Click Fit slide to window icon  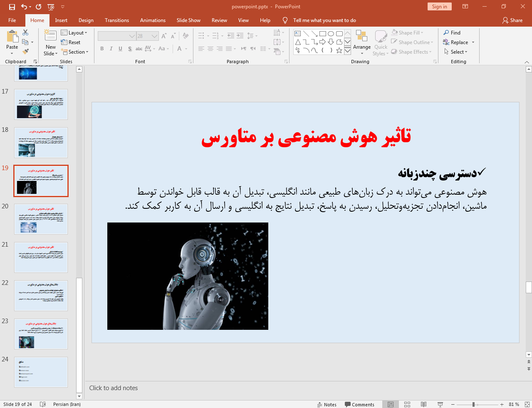(x=527, y=404)
